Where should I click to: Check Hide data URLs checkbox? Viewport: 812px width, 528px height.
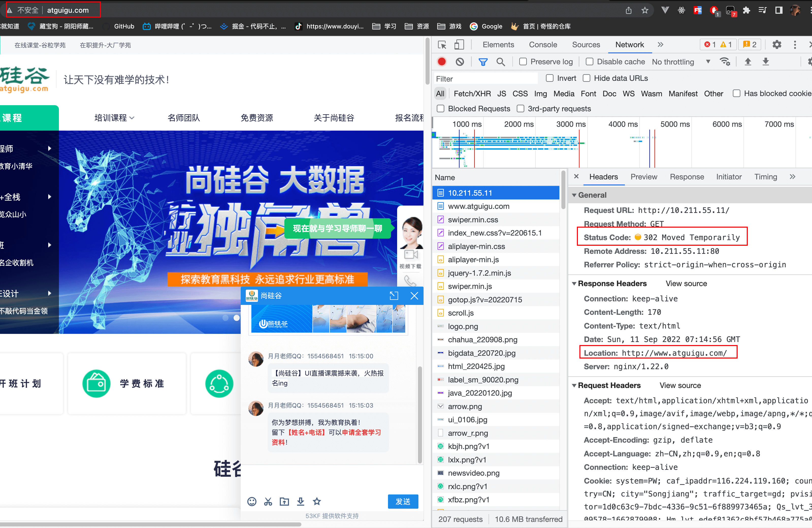click(586, 78)
